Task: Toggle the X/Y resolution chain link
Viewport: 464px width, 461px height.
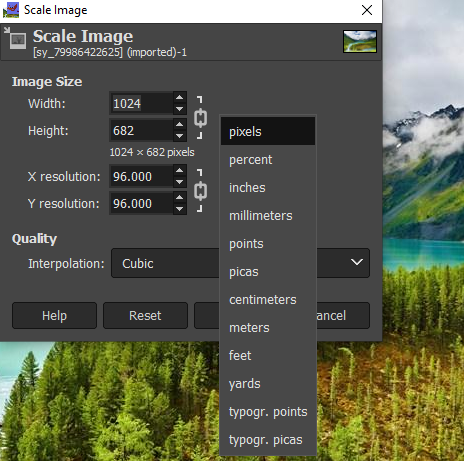Action: click(200, 191)
